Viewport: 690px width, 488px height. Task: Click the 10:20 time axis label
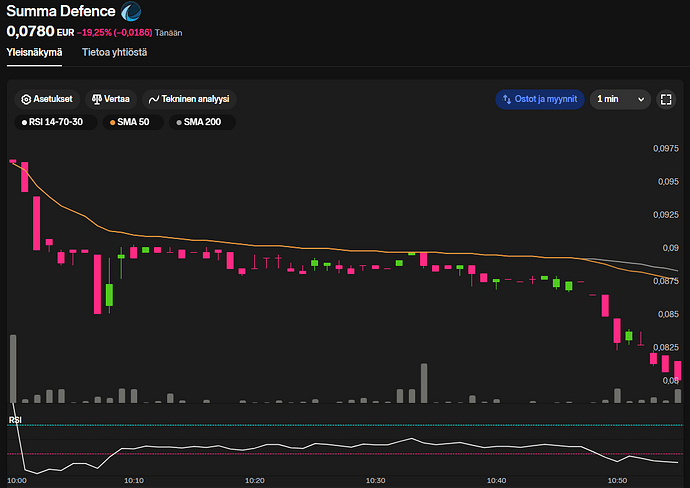tap(255, 481)
